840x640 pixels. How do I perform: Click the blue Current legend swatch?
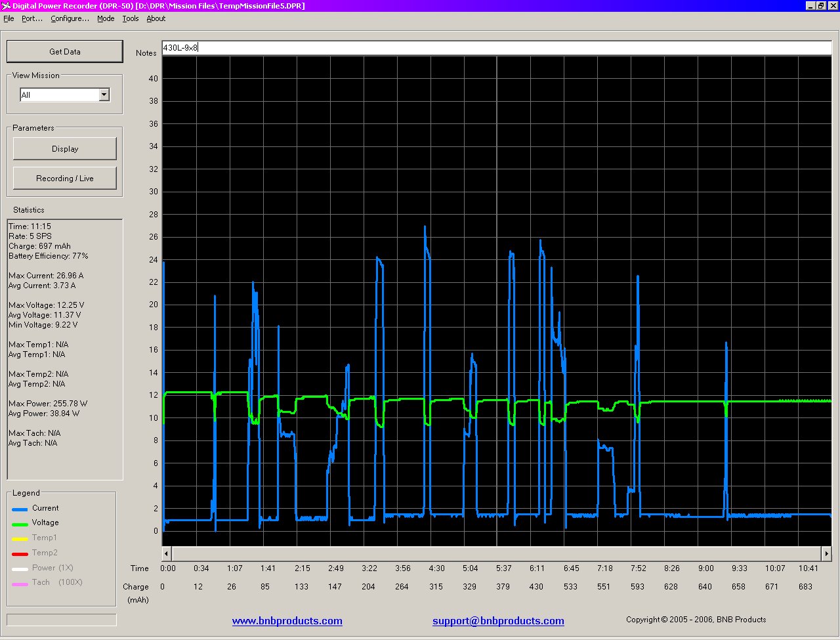pyautogui.click(x=20, y=509)
